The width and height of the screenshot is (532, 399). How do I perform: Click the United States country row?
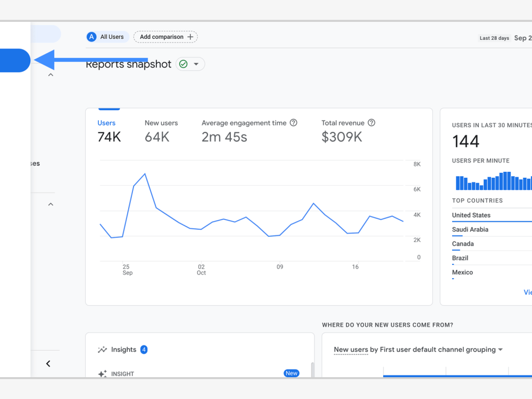[492, 215]
